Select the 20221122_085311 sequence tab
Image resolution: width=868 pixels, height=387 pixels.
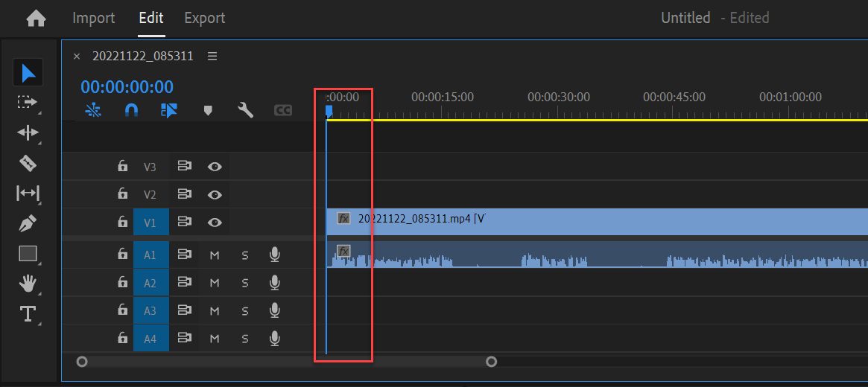click(x=143, y=57)
